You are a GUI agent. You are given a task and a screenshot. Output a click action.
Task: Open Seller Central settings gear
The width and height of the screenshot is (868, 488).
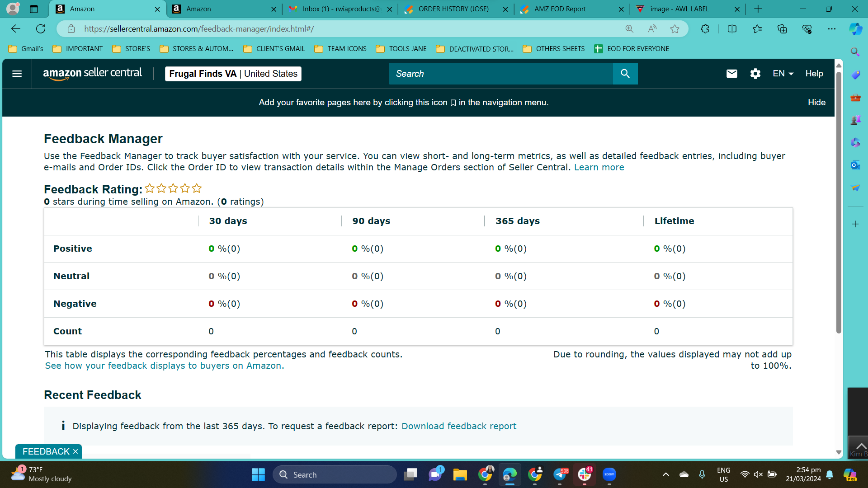(x=755, y=74)
